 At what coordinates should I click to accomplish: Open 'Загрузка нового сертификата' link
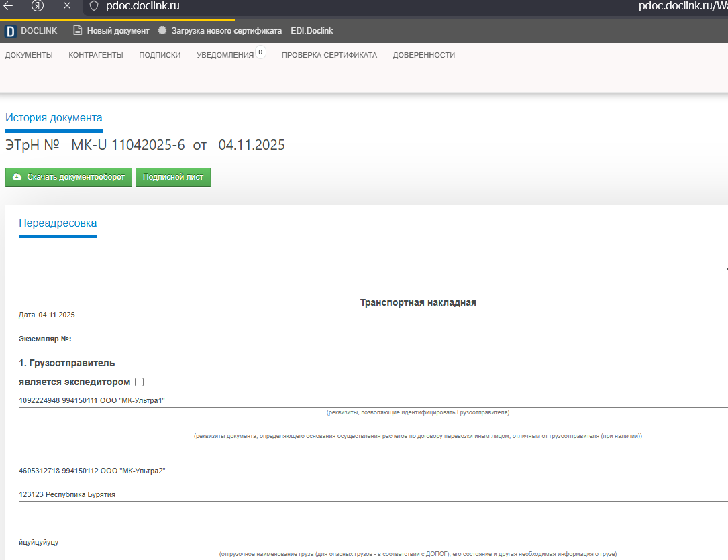227,31
